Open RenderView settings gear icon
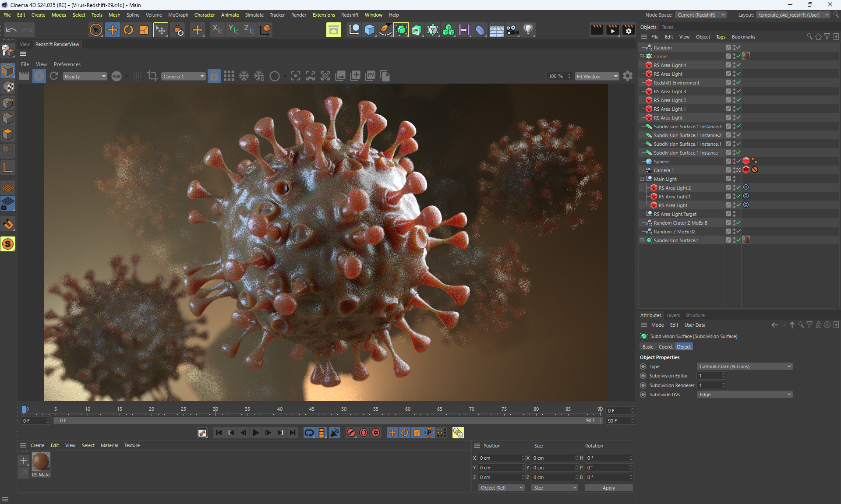The image size is (841, 504). [628, 76]
